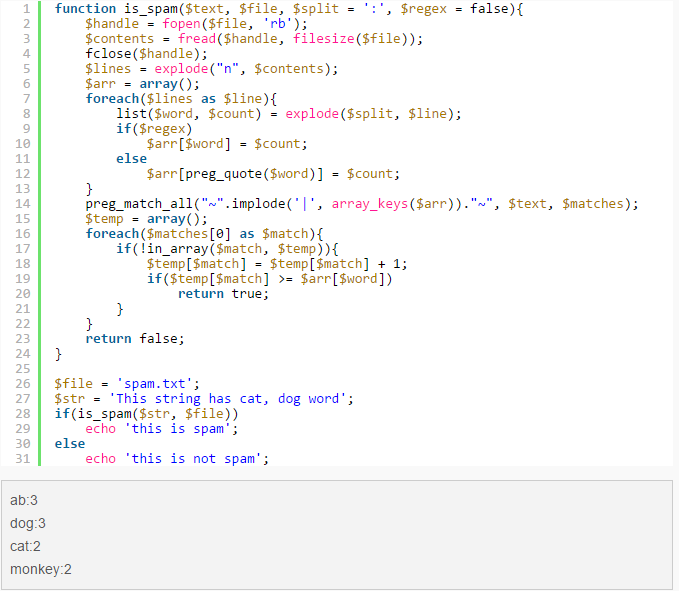Image resolution: width=679 pixels, height=591 pixels.
Task: Click if($regex) on line 9
Action: point(154,129)
